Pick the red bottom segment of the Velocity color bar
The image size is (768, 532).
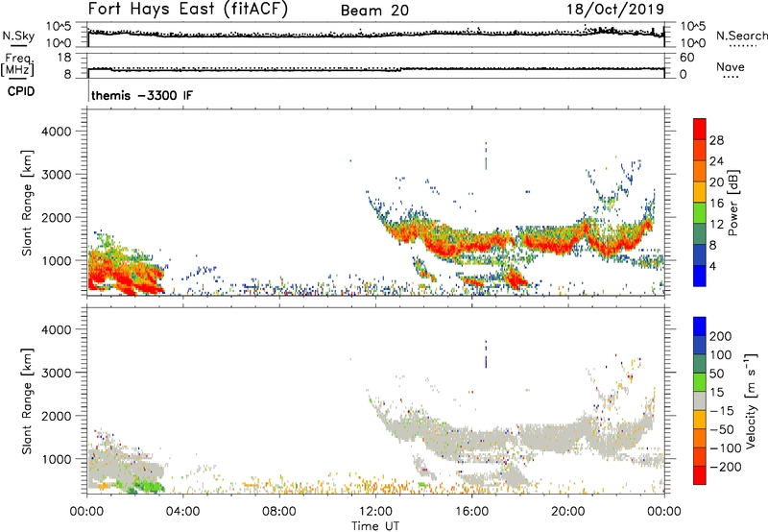click(x=700, y=475)
